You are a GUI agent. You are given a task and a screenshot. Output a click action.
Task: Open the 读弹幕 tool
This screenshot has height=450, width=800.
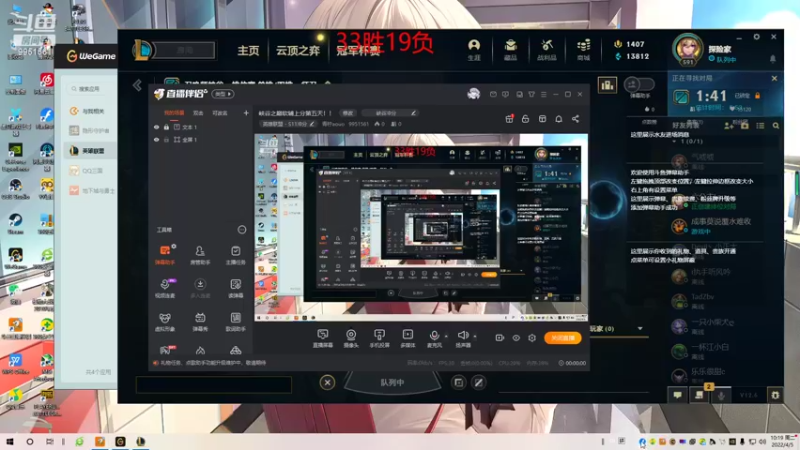[235, 288]
